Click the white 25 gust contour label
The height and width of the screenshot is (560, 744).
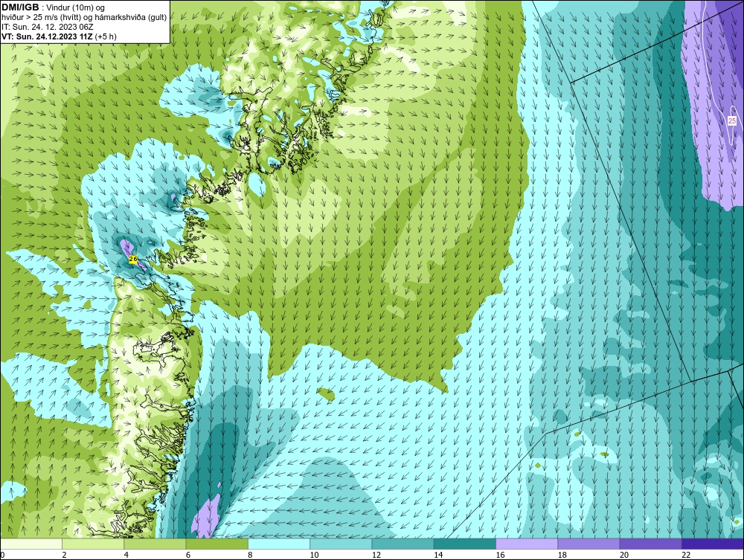[x=731, y=121]
